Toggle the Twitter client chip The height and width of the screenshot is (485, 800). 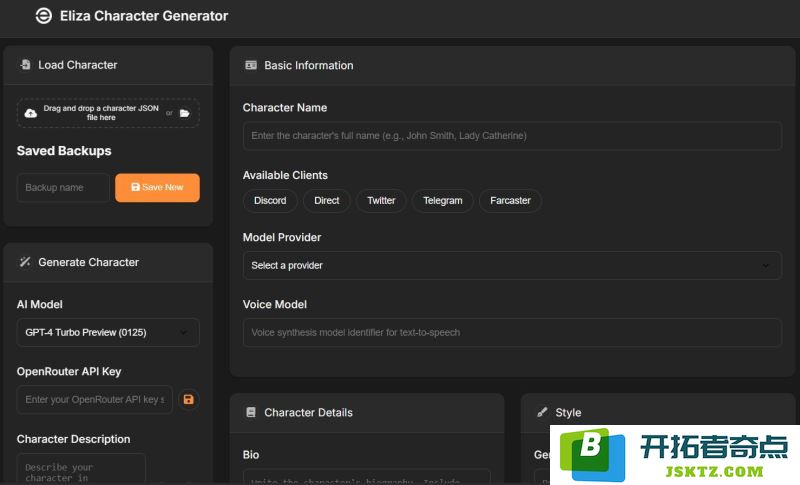tap(381, 200)
